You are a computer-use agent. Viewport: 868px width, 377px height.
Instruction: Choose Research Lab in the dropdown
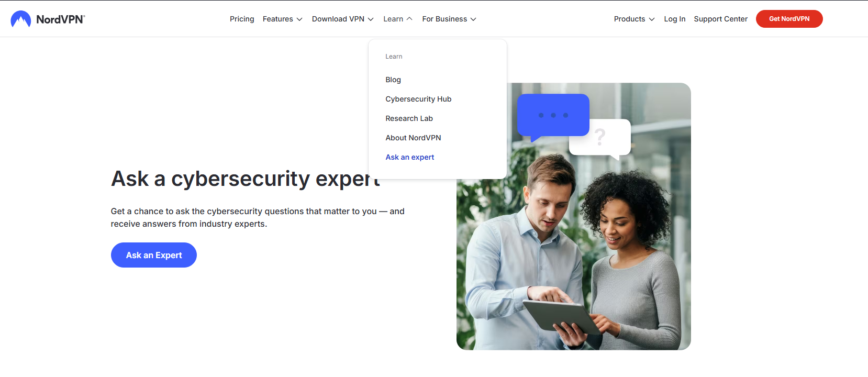[409, 118]
